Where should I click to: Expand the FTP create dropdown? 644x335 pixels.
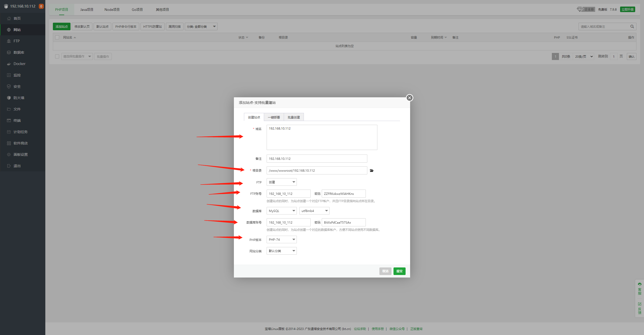pyautogui.click(x=281, y=182)
